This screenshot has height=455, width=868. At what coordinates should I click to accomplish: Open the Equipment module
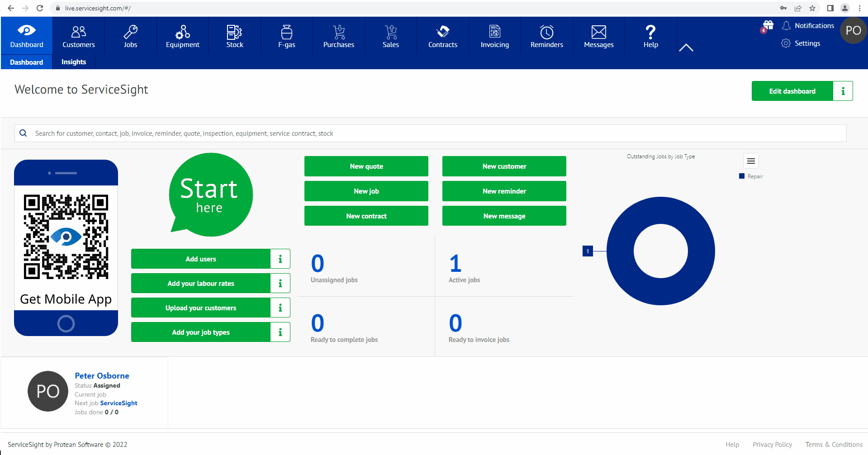(183, 35)
